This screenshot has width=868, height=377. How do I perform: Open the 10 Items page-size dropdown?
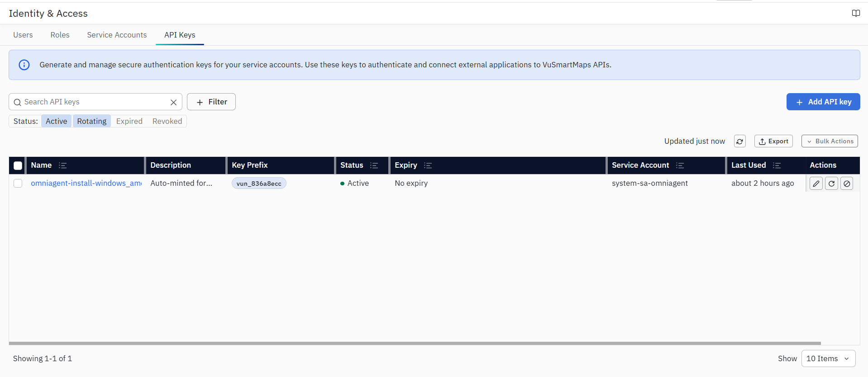828,358
